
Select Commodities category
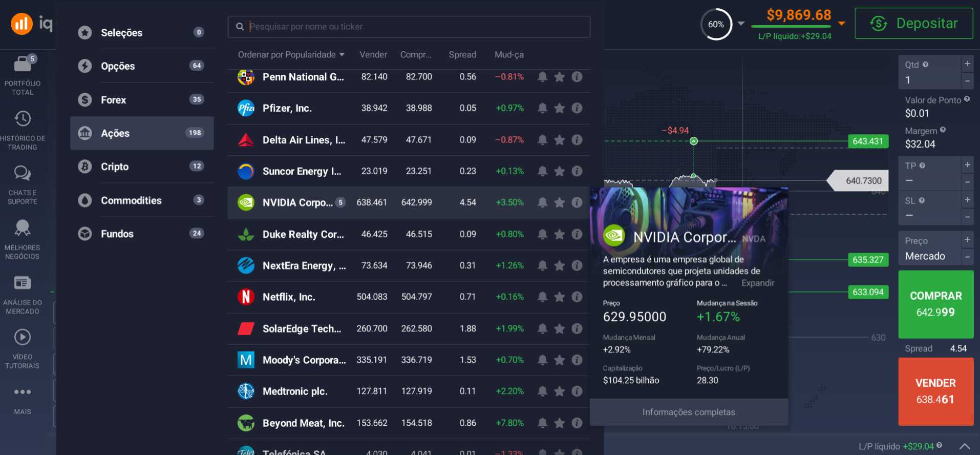(142, 200)
